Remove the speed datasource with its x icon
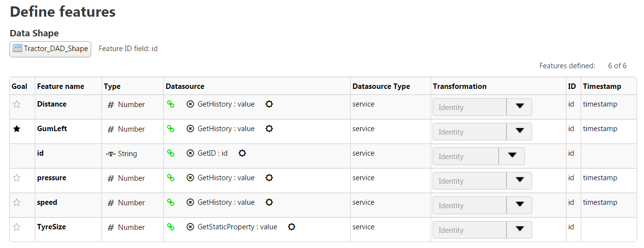The width and height of the screenshot is (644, 248). pyautogui.click(x=190, y=202)
